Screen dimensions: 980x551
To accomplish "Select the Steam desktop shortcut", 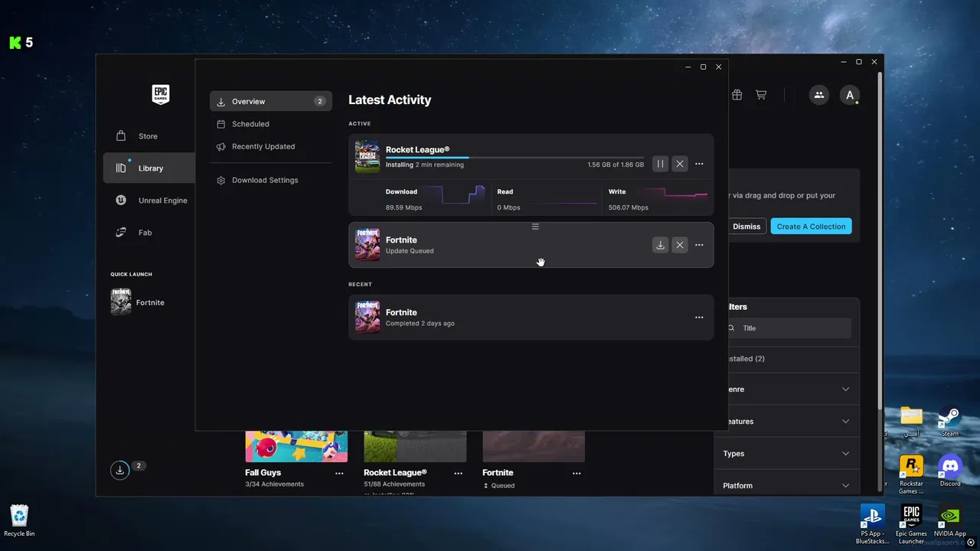I will pyautogui.click(x=950, y=422).
